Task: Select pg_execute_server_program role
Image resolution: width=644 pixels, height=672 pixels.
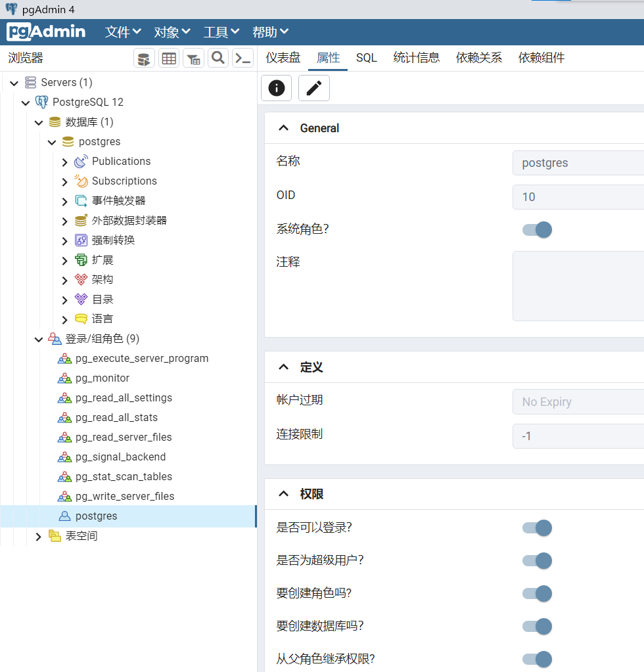Action: (142, 359)
